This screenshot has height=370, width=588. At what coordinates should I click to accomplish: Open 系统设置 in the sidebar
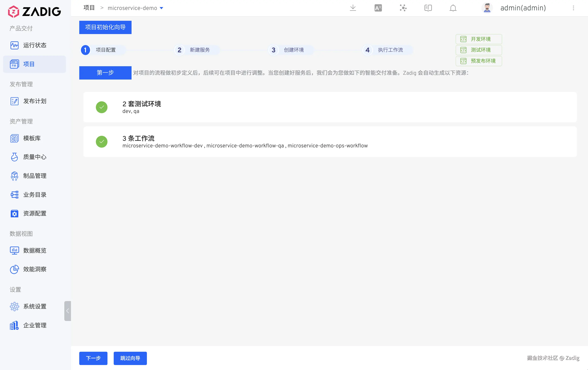(x=34, y=306)
